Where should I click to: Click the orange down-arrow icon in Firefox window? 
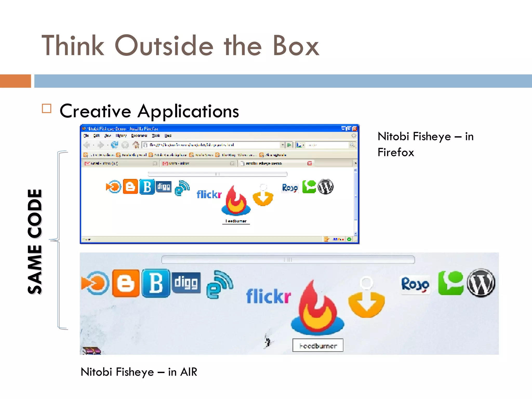263,195
